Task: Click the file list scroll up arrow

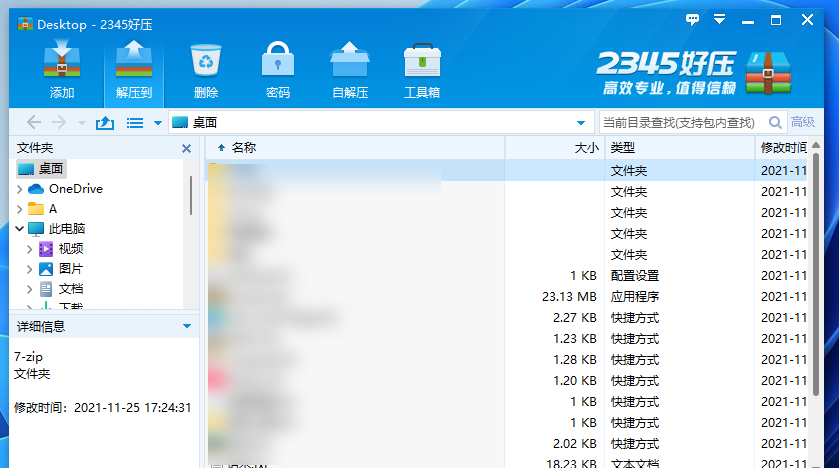Action: pos(816,145)
